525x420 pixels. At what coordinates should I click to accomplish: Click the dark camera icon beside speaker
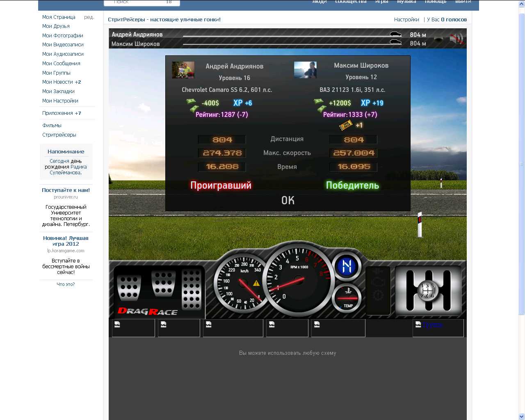tap(438, 39)
